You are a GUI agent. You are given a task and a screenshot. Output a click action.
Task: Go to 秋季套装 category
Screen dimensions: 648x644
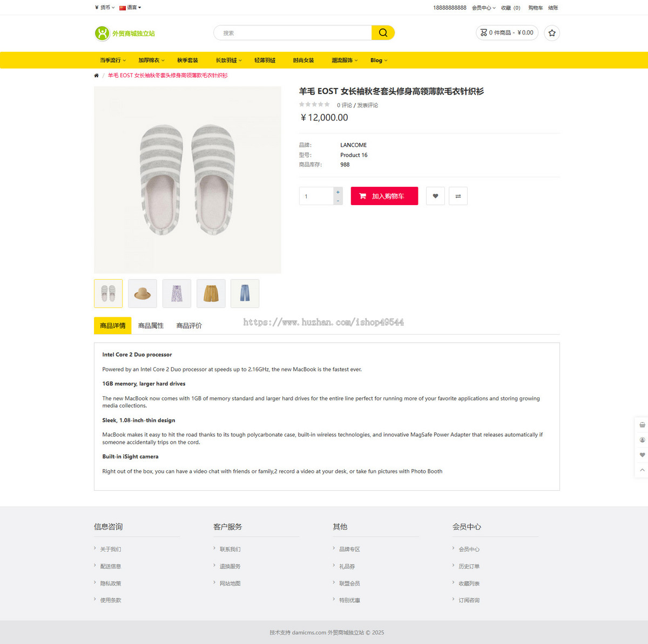click(x=187, y=60)
